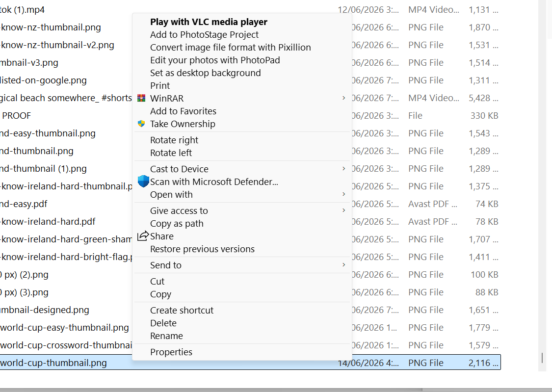Click the Take Ownership shield icon
This screenshot has width=552, height=392.
(141, 124)
